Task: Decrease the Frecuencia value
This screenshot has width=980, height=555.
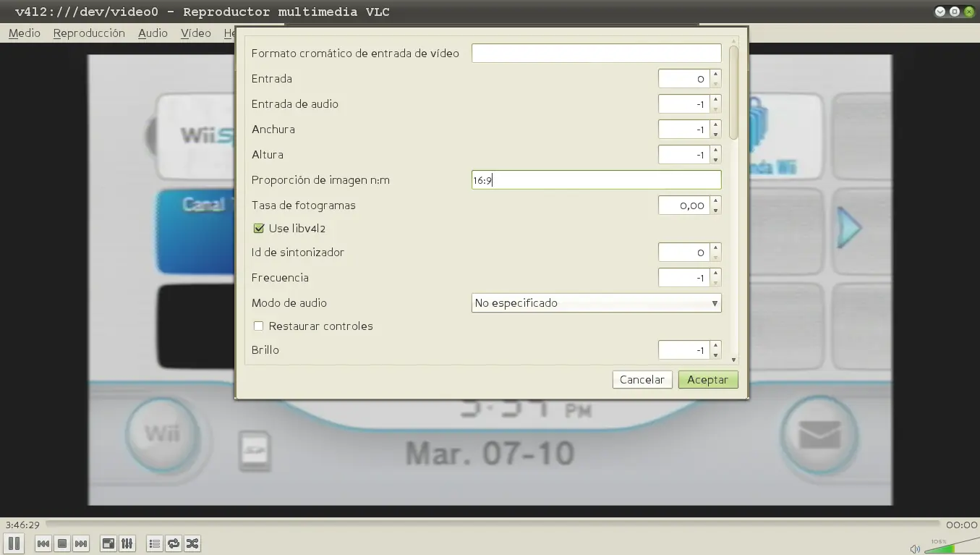Action: click(x=715, y=283)
